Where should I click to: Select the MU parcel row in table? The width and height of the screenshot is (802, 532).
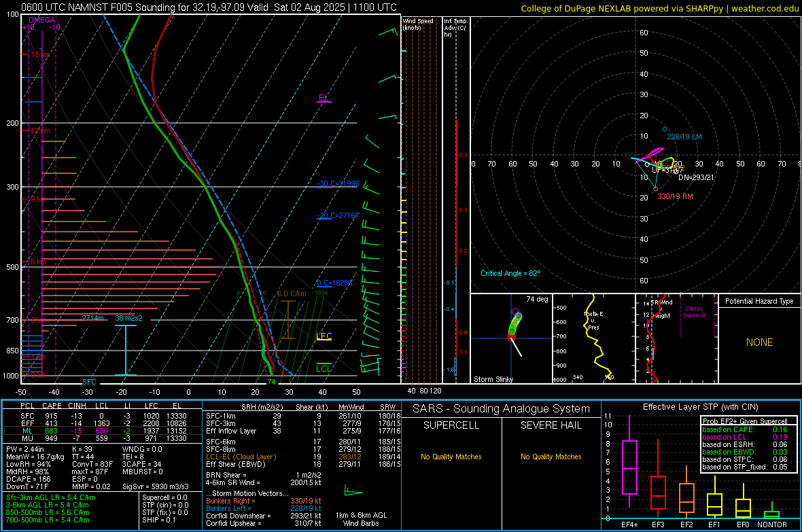point(103,438)
